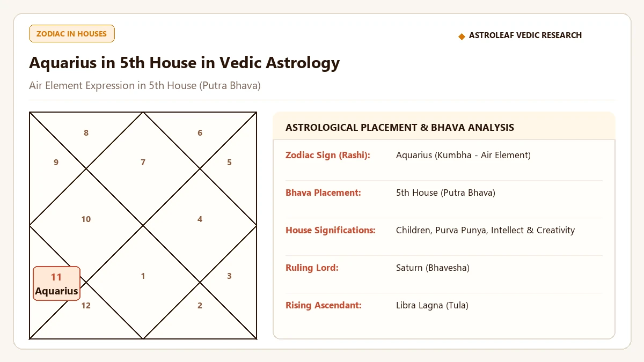This screenshot has height=362, width=644.
Task: Select the highlighted 11 Aquarius chart box
Action: 56,284
